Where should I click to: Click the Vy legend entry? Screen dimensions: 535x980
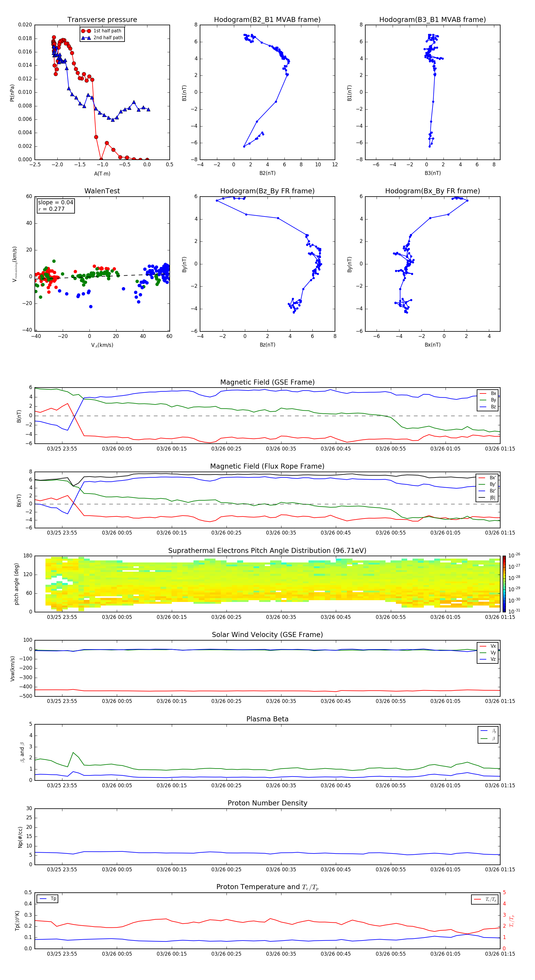488,652
